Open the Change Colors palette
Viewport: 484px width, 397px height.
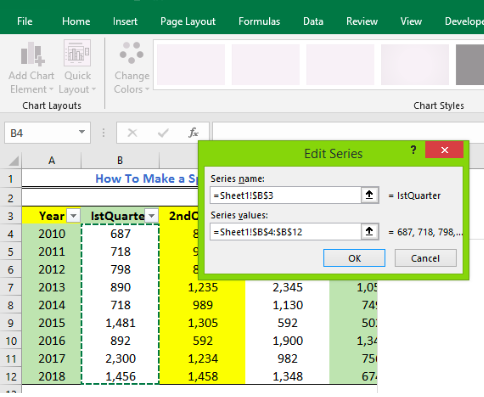[132, 68]
